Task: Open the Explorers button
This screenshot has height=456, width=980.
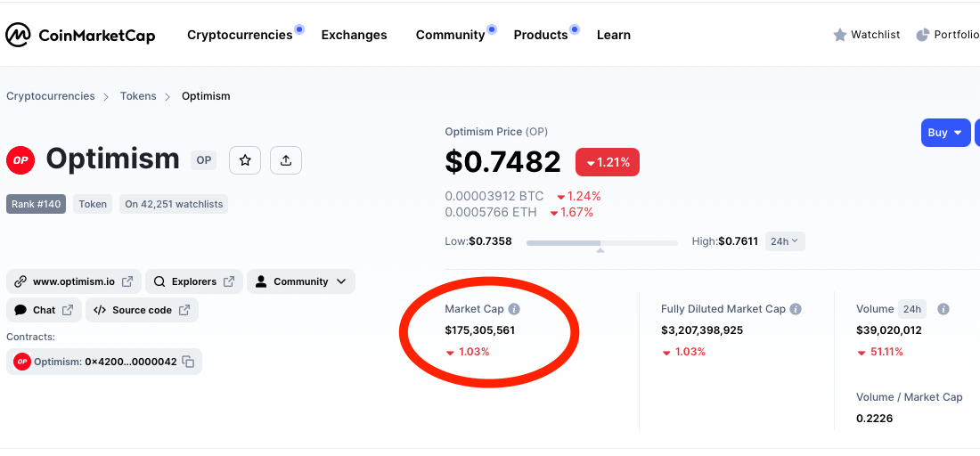Action: (x=193, y=281)
